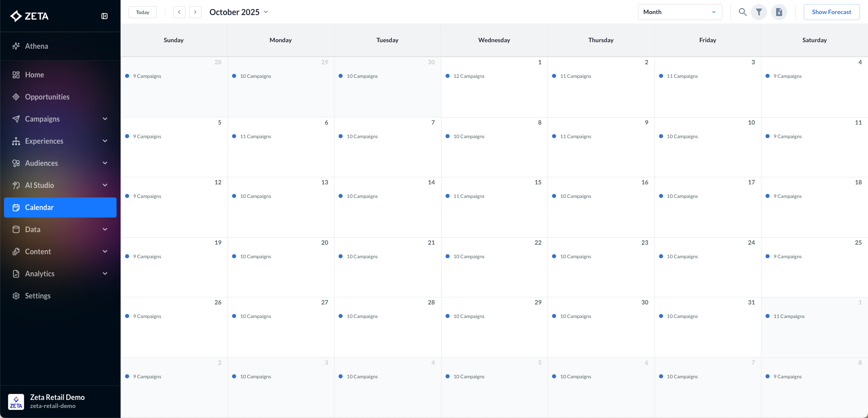The image size is (868, 418).
Task: Navigate to Opportunities page
Action: pos(47,97)
